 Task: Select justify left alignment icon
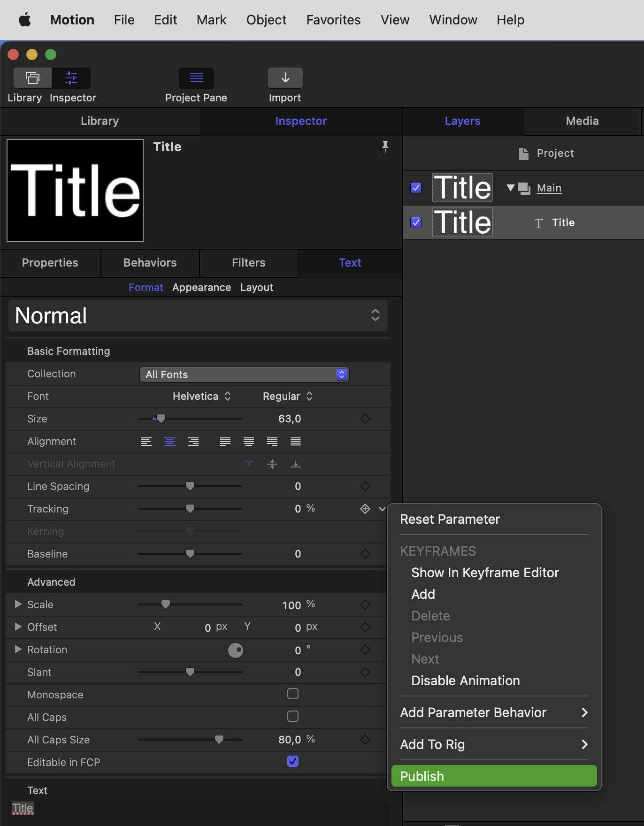225,442
